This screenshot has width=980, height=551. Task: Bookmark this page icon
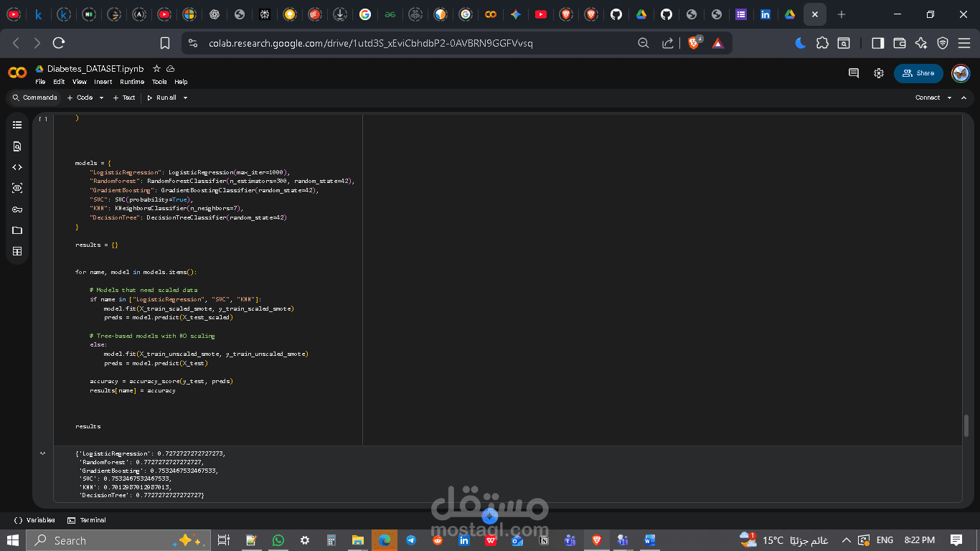coord(165,43)
